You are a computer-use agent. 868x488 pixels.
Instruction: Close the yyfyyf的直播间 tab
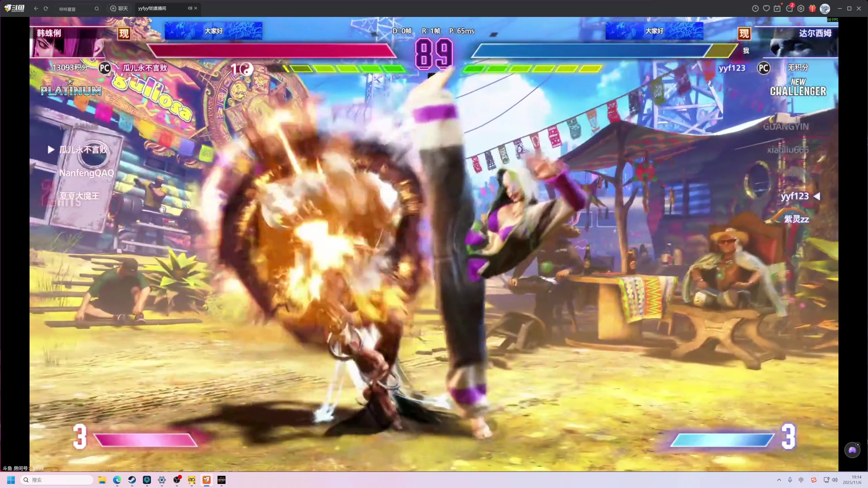pyautogui.click(x=196, y=8)
